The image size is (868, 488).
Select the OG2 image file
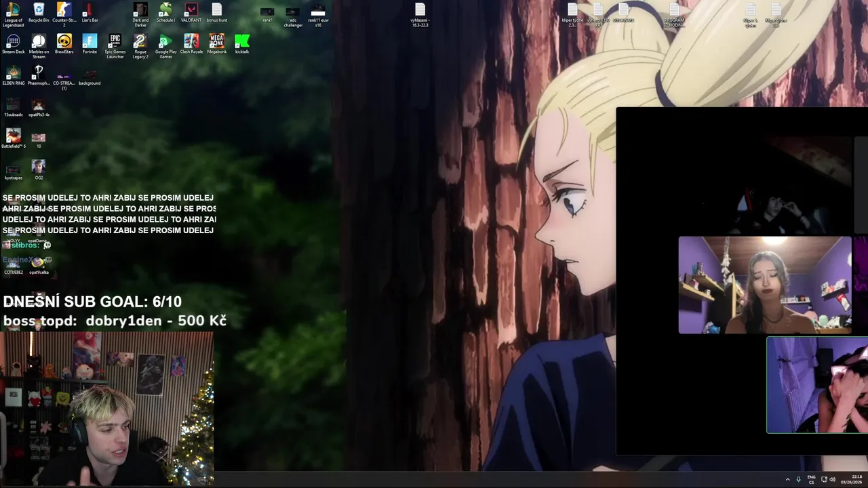click(x=39, y=169)
